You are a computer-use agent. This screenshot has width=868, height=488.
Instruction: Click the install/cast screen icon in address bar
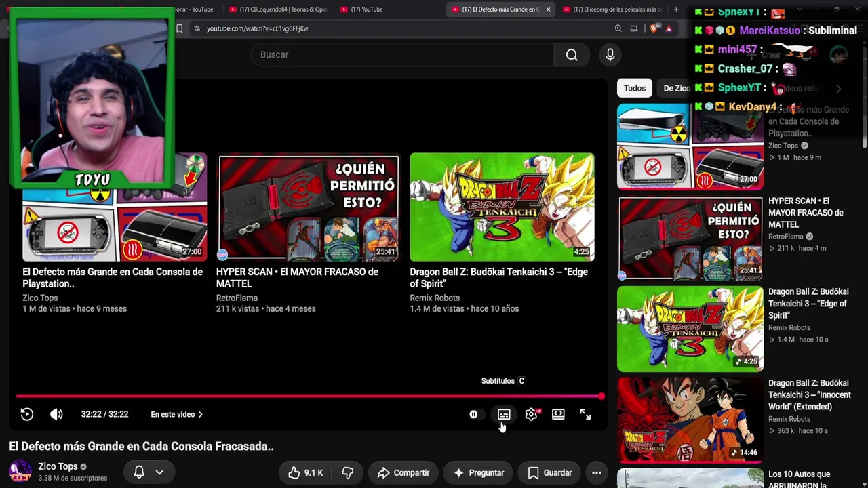pyautogui.click(x=634, y=28)
